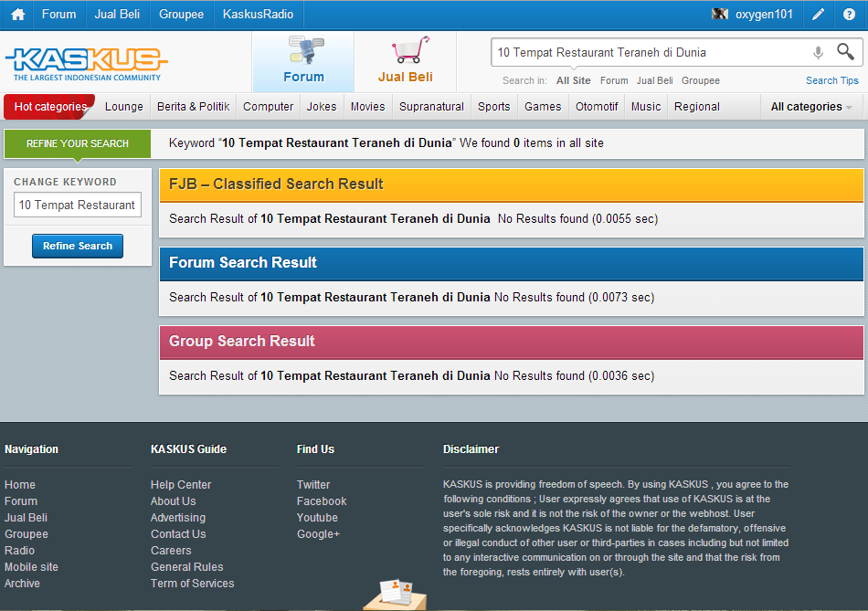868x611 pixels.
Task: Click the oxygen101 username
Action: (x=764, y=15)
